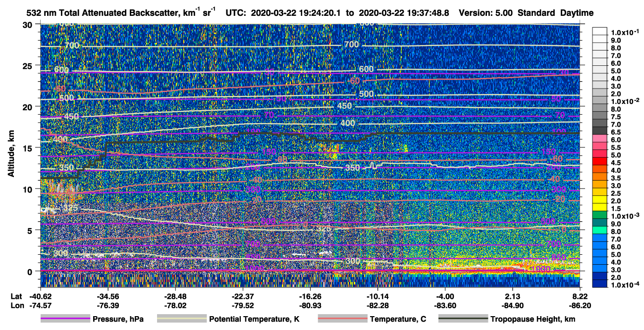Click longitude value '-84.90'
Screen dimensions: 644x330
pos(513,306)
